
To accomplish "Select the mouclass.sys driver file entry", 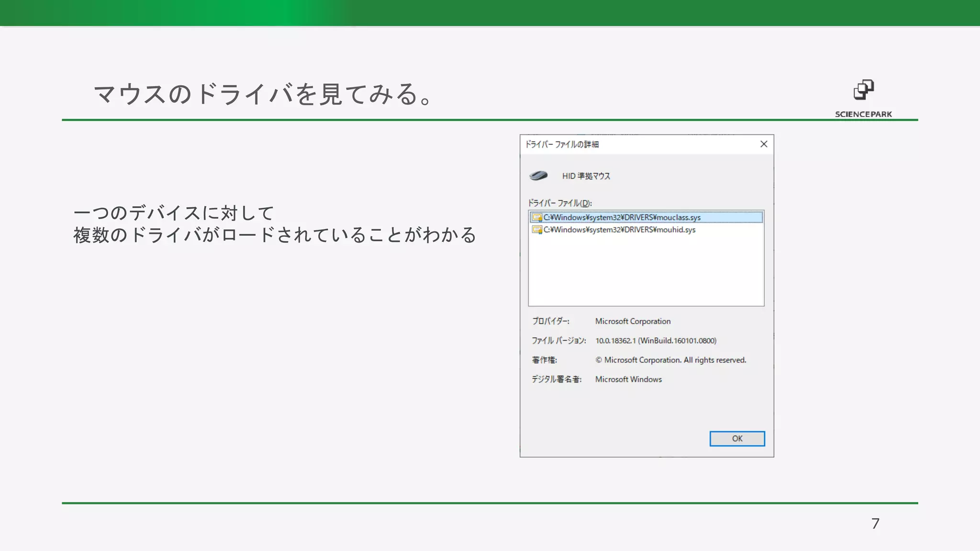I will pyautogui.click(x=622, y=218).
